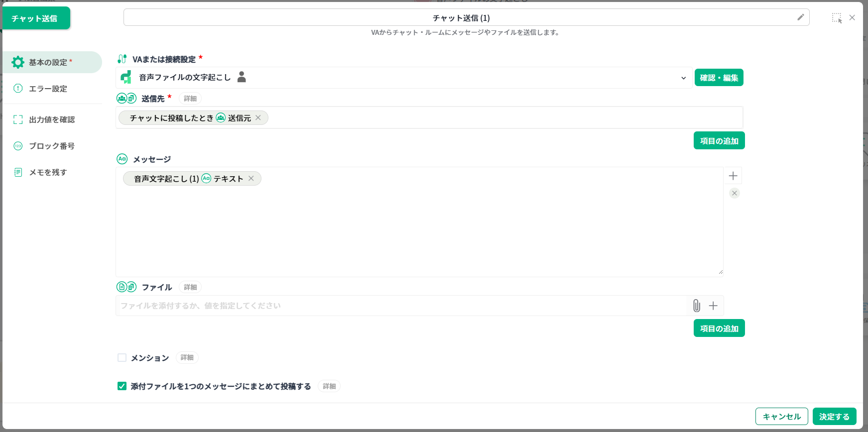Open the エラー設定 tab
This screenshot has width=868, height=432.
coord(48,89)
